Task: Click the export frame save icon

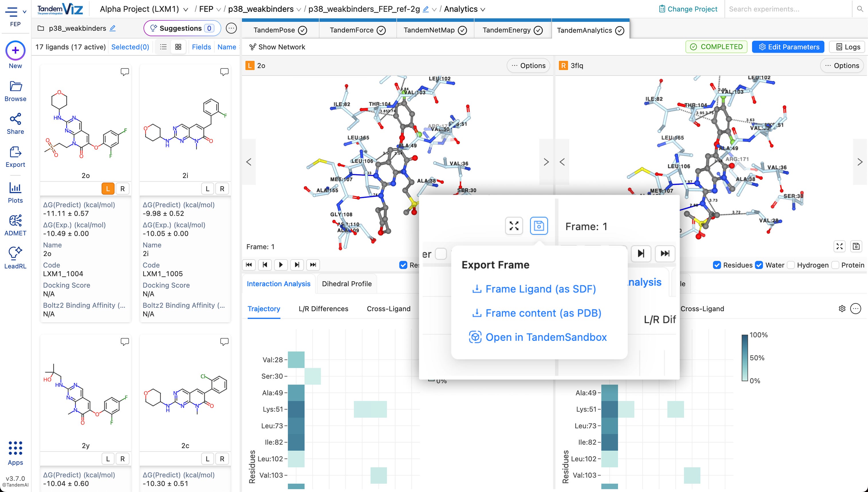Action: 539,226
